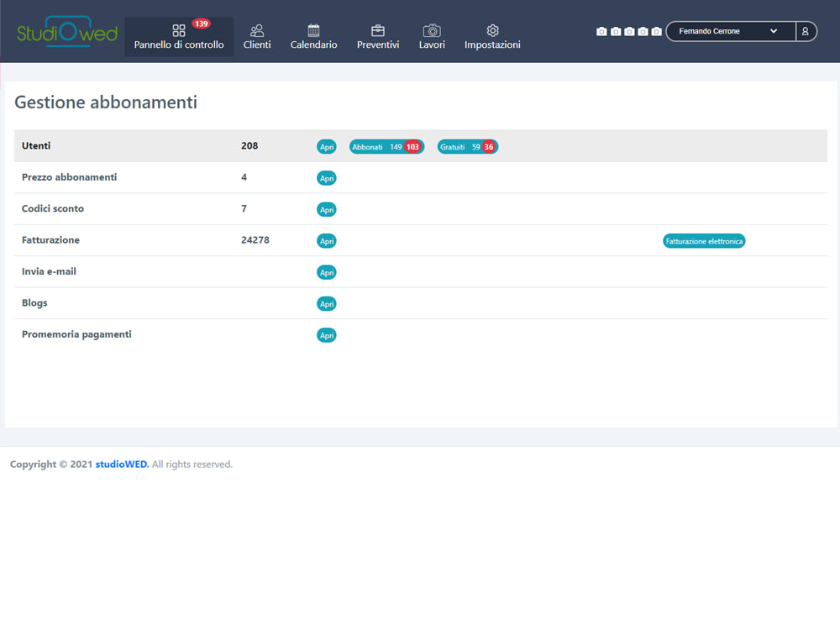840x630 pixels.
Task: Switch to Pannello di controllo
Action: point(178,42)
